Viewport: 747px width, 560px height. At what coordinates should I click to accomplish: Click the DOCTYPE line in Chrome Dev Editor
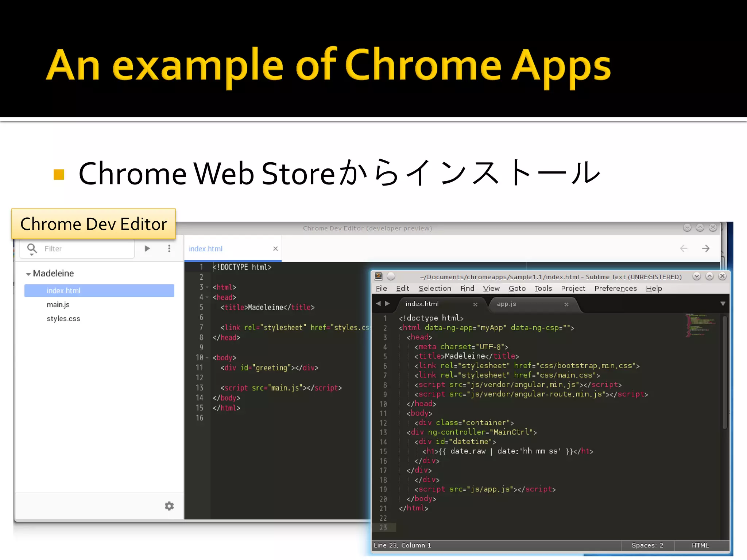point(242,267)
